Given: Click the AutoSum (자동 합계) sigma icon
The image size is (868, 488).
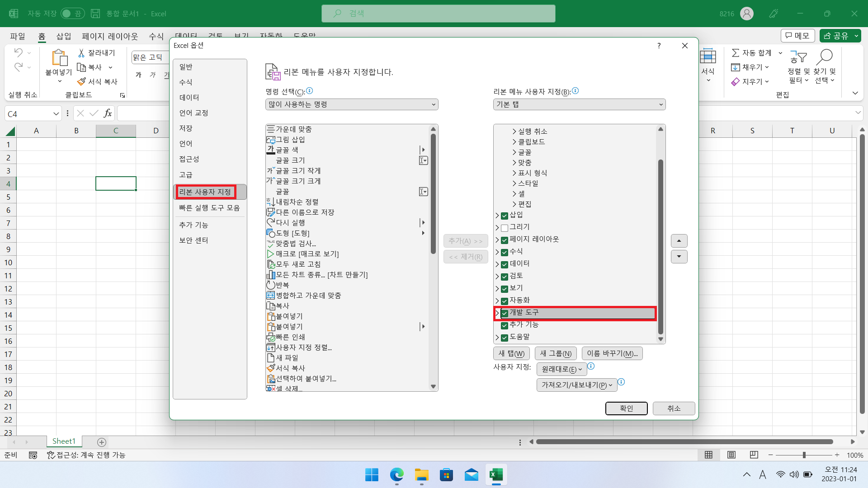Looking at the screenshot, I should [x=736, y=53].
